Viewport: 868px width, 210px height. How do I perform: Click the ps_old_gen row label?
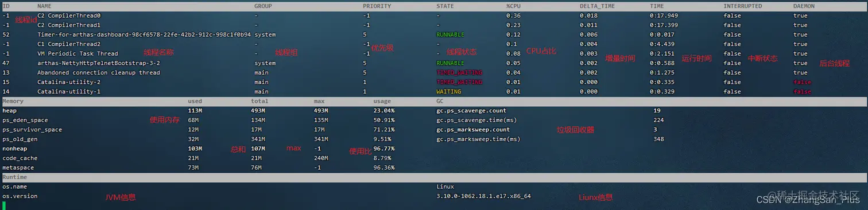click(x=20, y=139)
